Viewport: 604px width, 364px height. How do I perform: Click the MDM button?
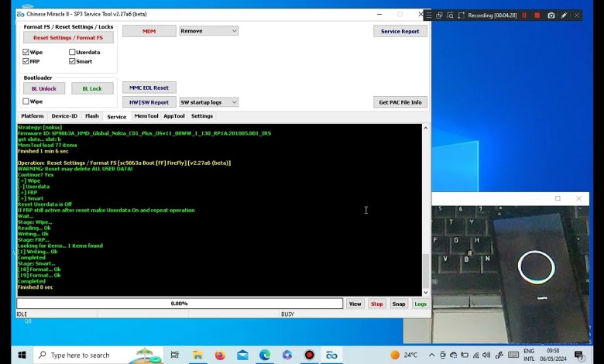pyautogui.click(x=149, y=31)
